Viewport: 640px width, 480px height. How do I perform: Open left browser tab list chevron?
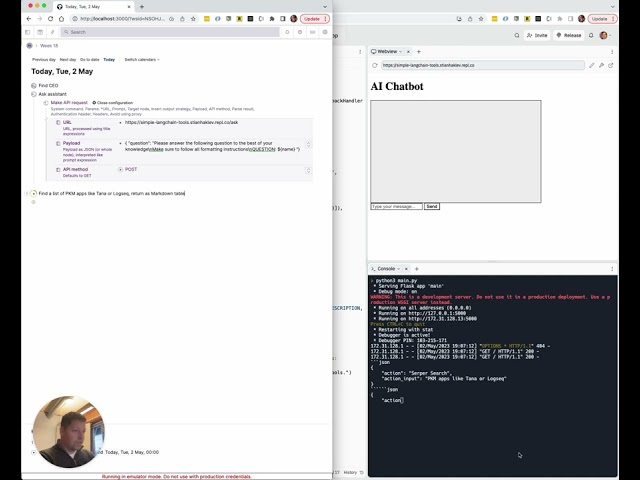point(325,7)
